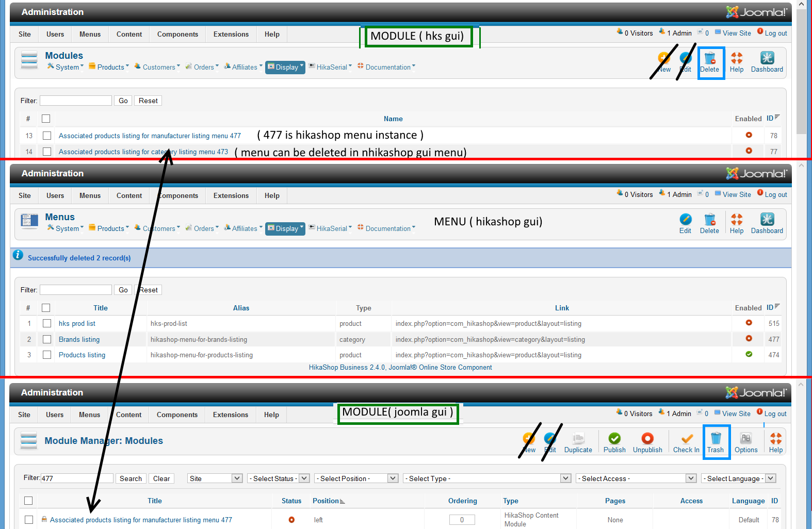Open the Extensions menu on the Modules page
Screen dimensions: 812x529
pos(231,34)
